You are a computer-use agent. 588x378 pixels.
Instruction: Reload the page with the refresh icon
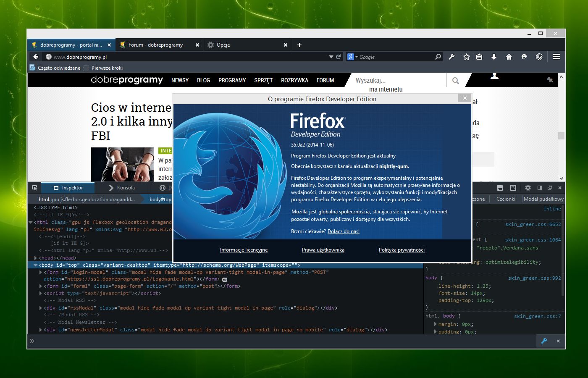338,57
